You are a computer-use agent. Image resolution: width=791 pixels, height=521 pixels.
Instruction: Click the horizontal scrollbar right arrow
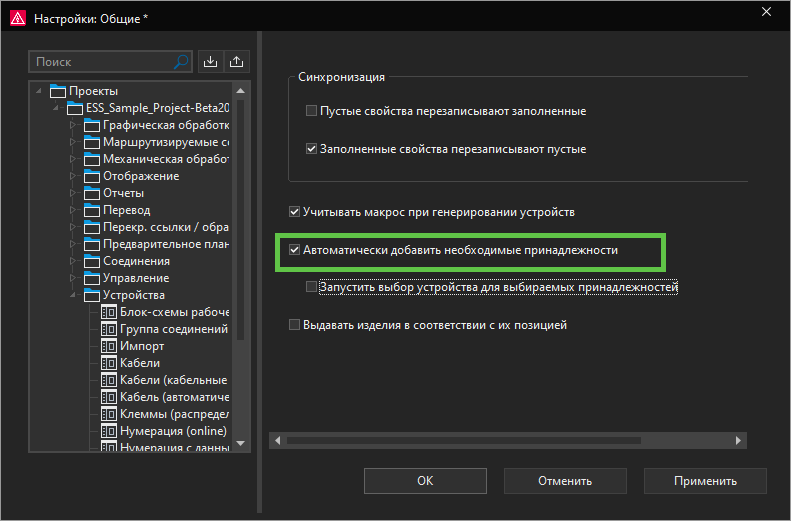739,440
